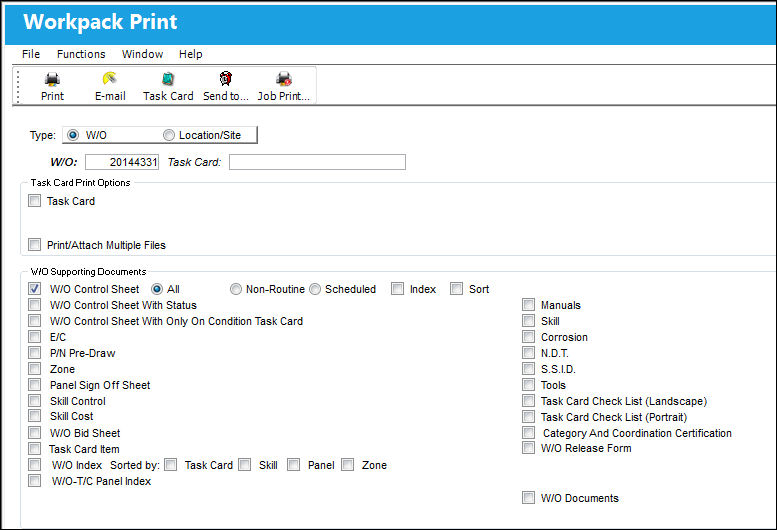Check the N.D.T. checkbox

click(x=528, y=352)
